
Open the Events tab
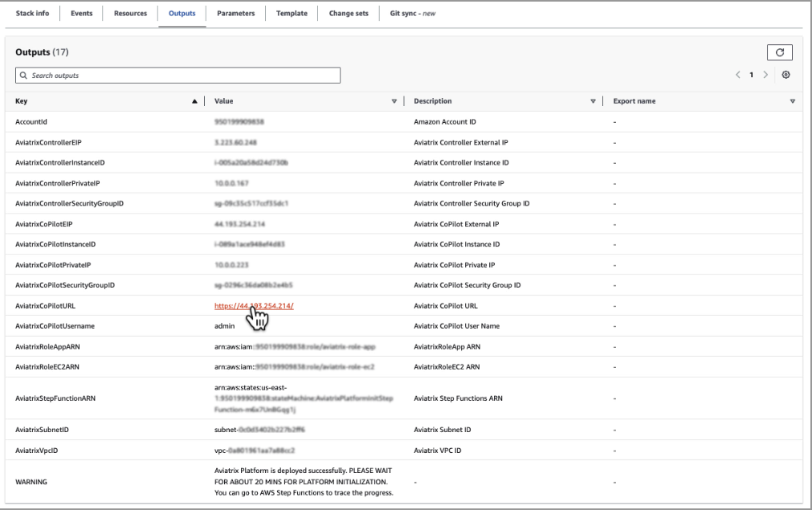(81, 14)
